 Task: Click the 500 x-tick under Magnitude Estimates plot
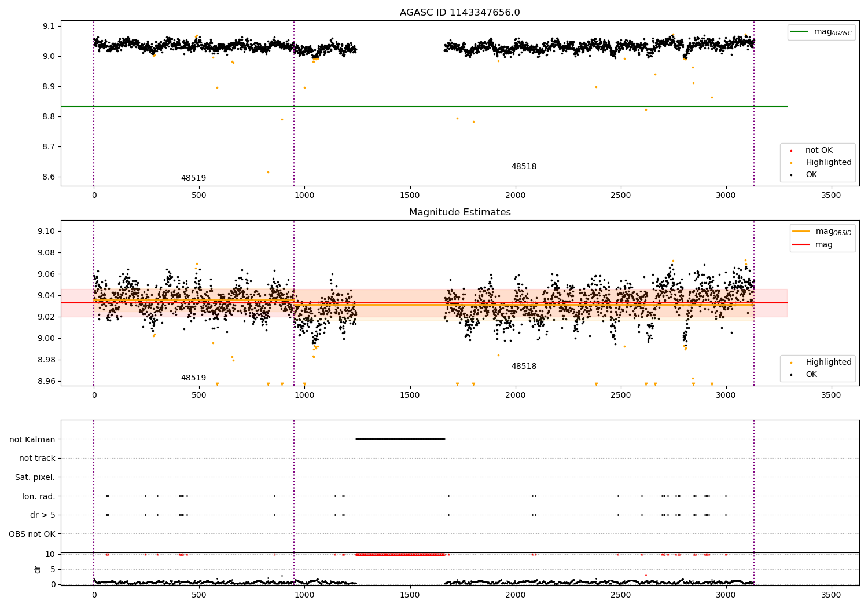pos(199,395)
